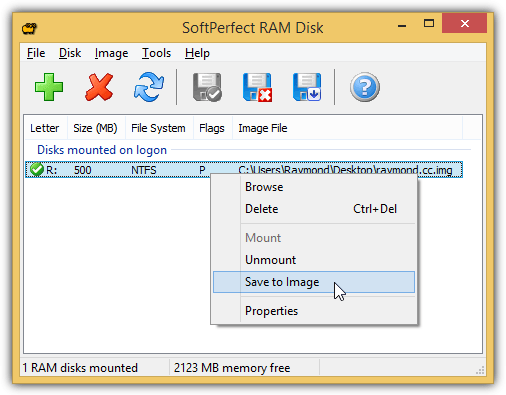506x395 pixels.
Task: Sort by the Flags column header
Action: (x=213, y=128)
